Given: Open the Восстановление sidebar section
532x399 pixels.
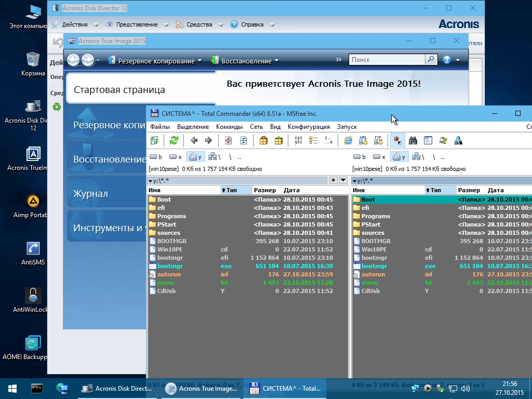Looking at the screenshot, I should [x=107, y=159].
